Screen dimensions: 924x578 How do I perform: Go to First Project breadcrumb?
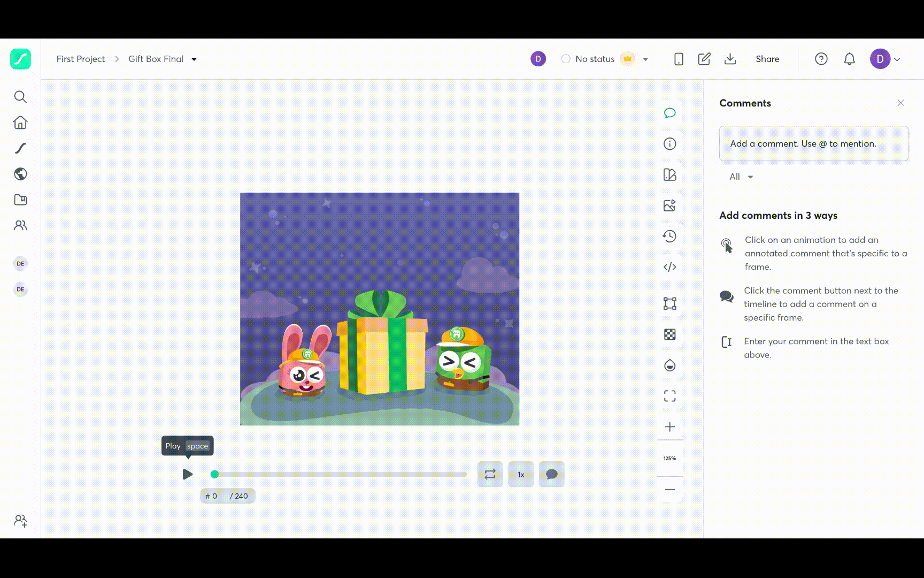(x=81, y=59)
